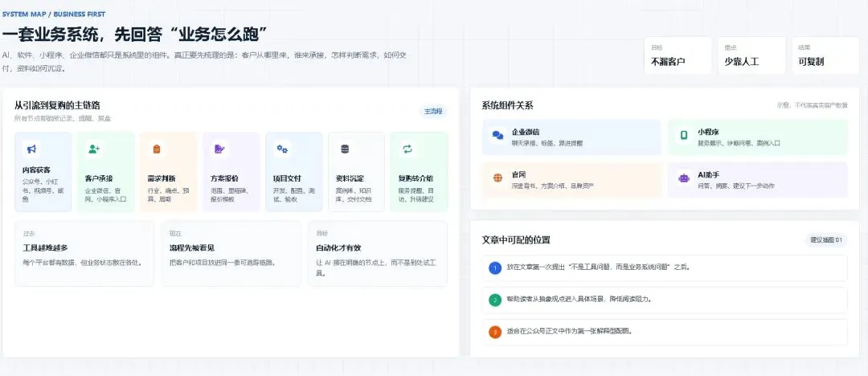The height and width of the screenshot is (376, 868).
Task: Click the 从引流到复购的主链路 heading
Action: click(57, 105)
